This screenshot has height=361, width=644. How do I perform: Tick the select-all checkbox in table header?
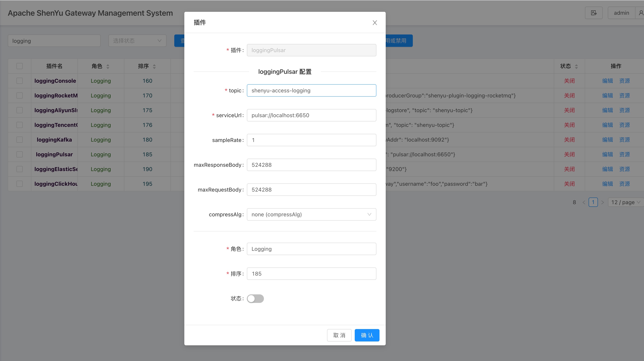[20, 66]
